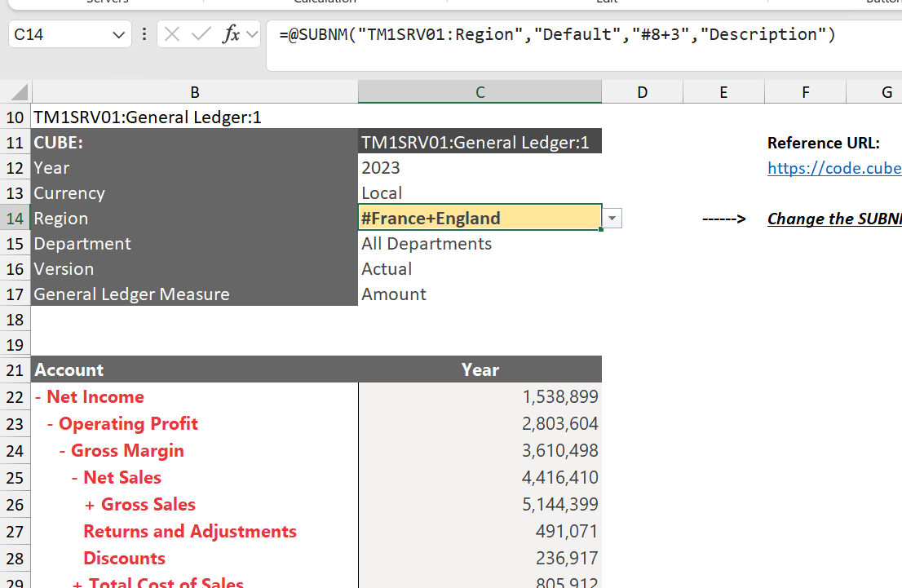902x588 pixels.
Task: Confirm entry with the formula bar checkmark
Action: pos(201,34)
